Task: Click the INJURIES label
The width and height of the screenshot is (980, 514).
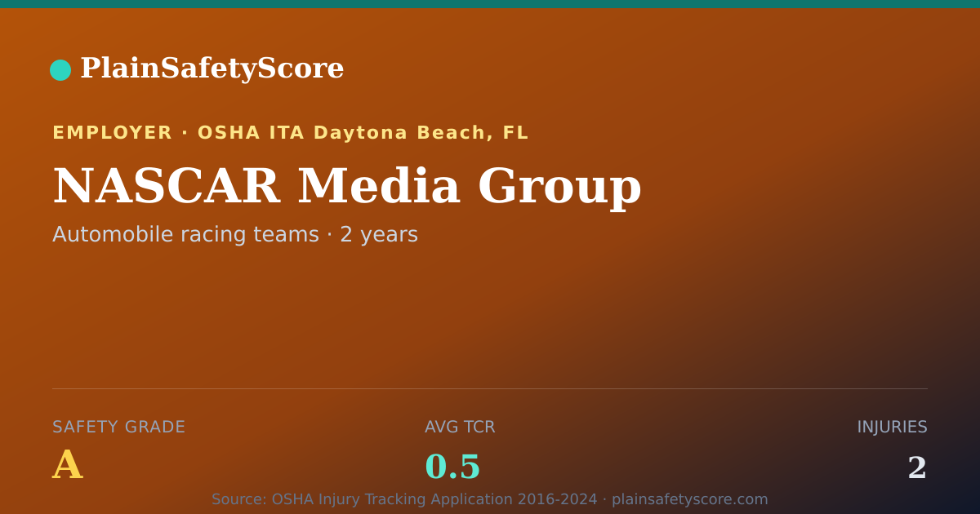Action: [x=892, y=427]
